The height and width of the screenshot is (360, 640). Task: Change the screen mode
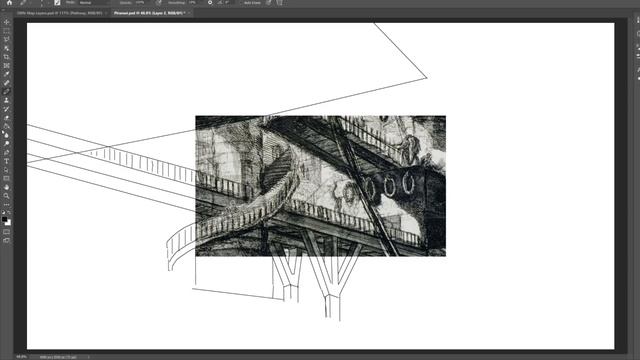pyautogui.click(x=6, y=241)
